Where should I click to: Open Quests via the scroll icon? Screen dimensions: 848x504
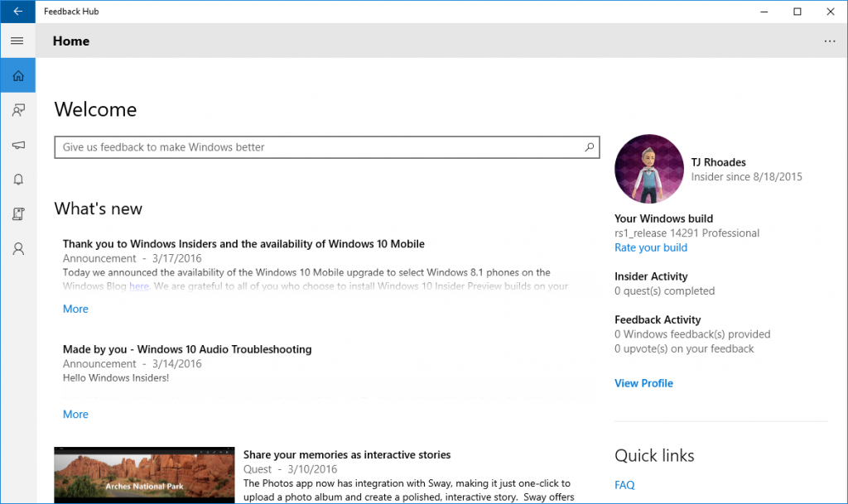click(x=17, y=214)
